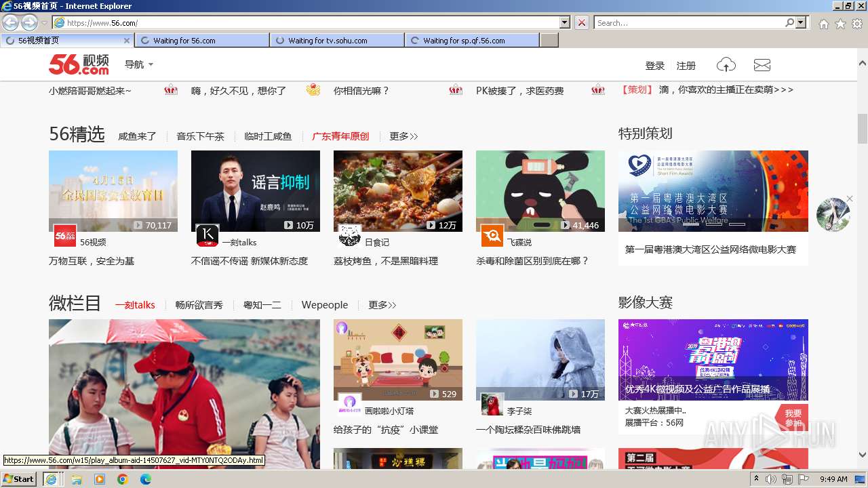Switch to the Waiting for 56.com tab

coord(202,41)
